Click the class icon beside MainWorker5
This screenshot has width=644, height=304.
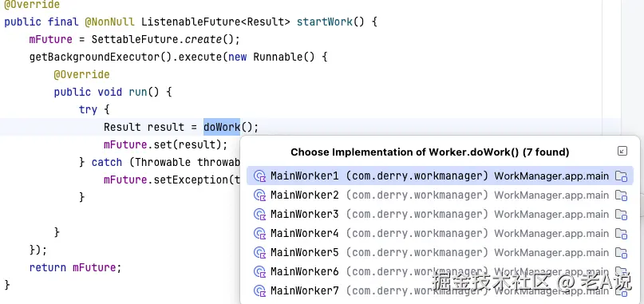click(x=260, y=253)
